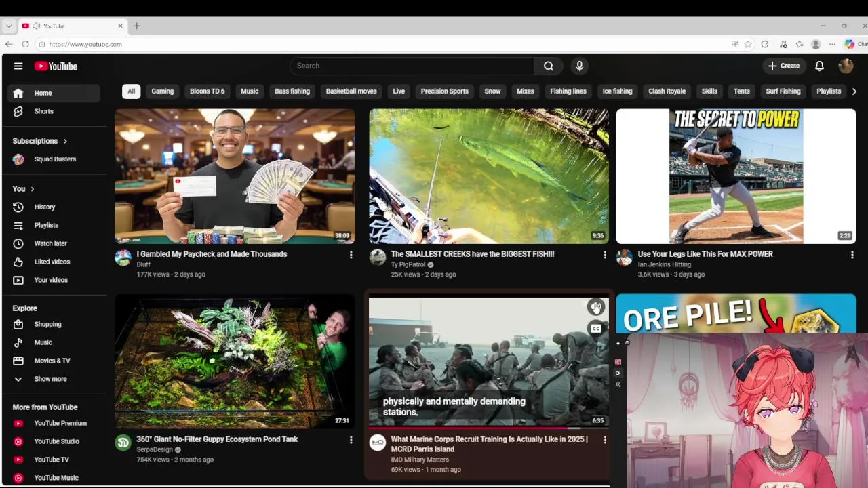Expand the You section chevron
The height and width of the screenshot is (488, 868).
[32, 189]
